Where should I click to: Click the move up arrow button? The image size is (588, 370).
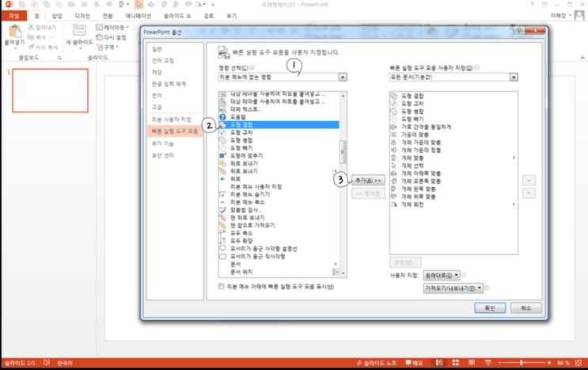coord(529,181)
